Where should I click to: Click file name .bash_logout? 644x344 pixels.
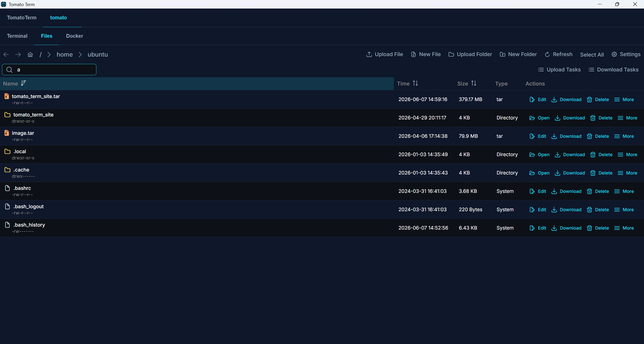(x=28, y=206)
